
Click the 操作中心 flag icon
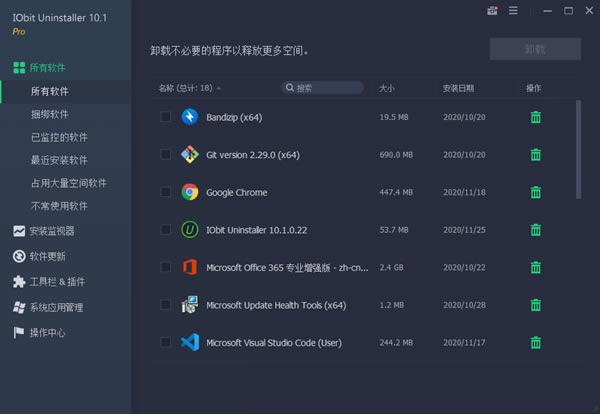coord(18,333)
